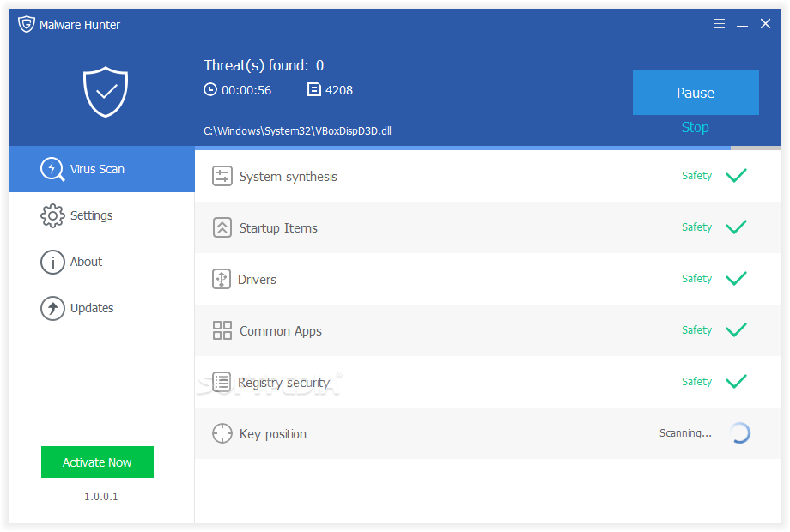Click the 00:00:56 elapsed time
Image resolution: width=790 pixels, height=532 pixels.
pos(246,90)
